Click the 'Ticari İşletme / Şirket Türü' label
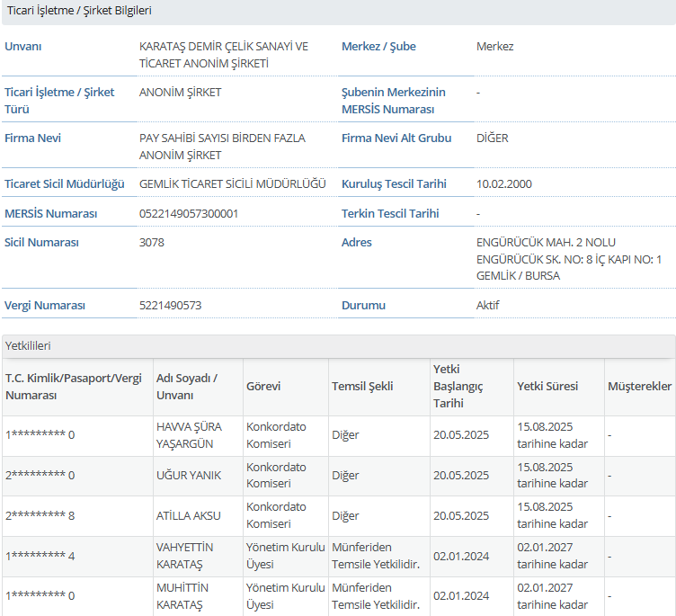 tap(59, 101)
